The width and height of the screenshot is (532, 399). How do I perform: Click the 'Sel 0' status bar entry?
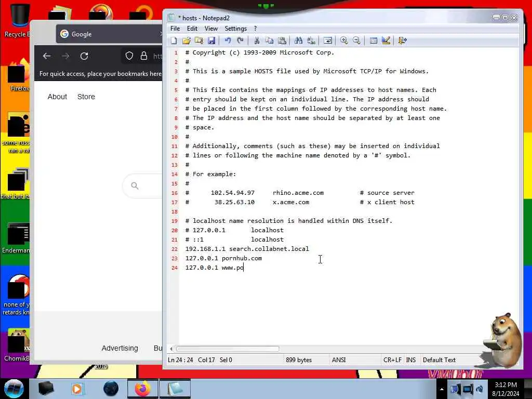click(226, 360)
